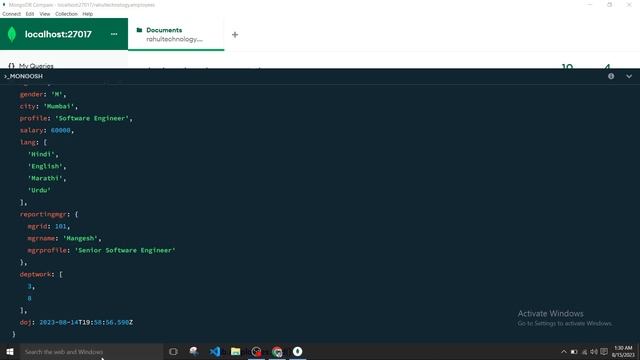This screenshot has height=360, width=640.
Task: Open Visual Studio Code from taskbar
Action: pyautogui.click(x=215, y=351)
